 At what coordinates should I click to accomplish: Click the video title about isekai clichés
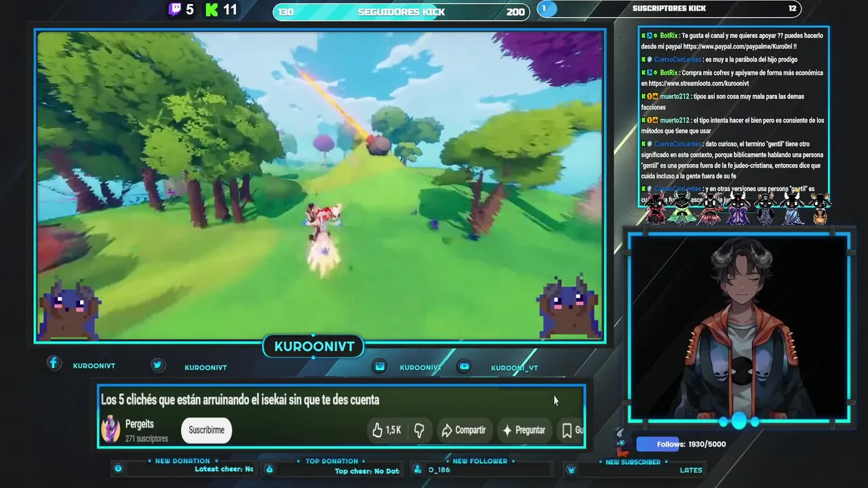click(x=240, y=400)
